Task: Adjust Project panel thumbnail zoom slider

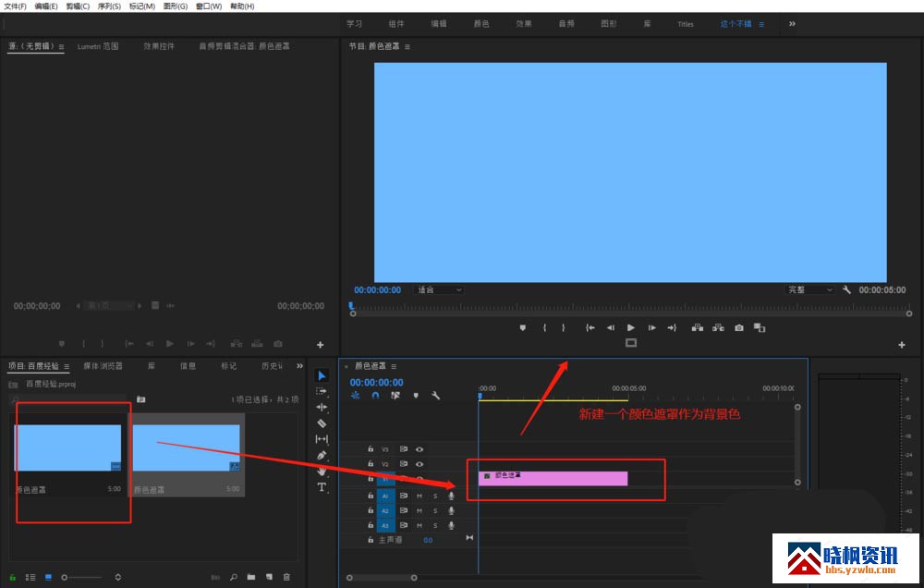Action: pyautogui.click(x=82, y=578)
